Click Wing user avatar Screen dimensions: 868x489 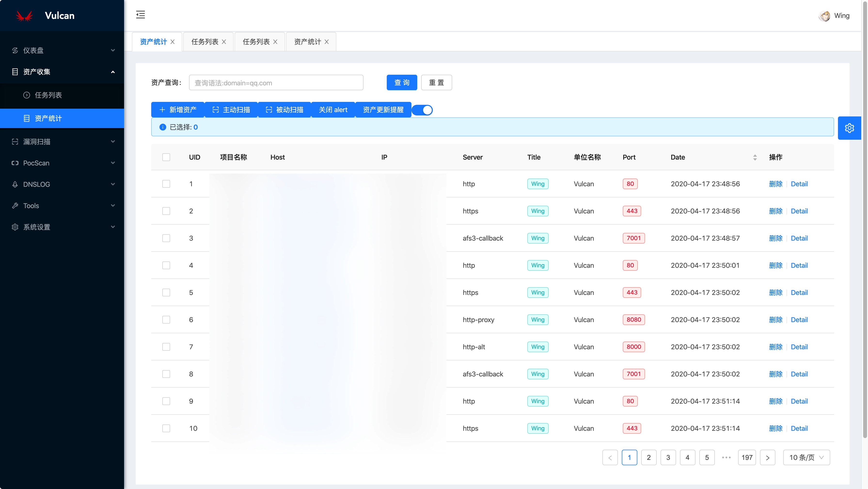click(824, 16)
